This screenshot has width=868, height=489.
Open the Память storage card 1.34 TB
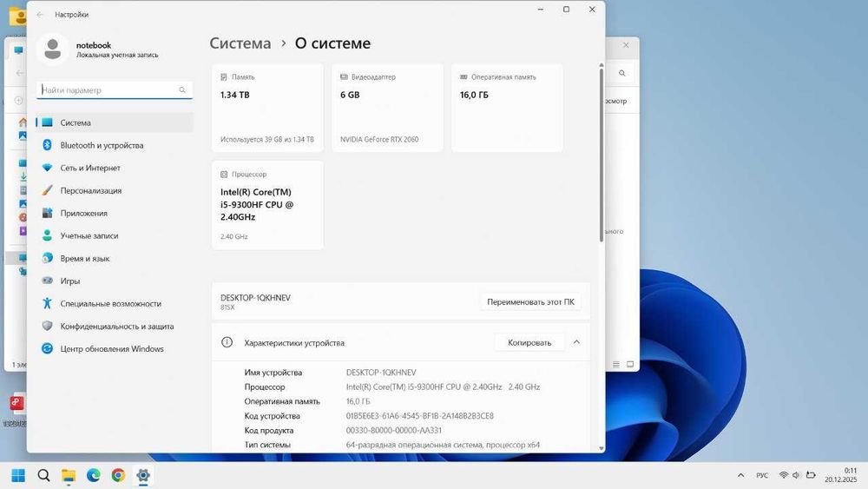[267, 108]
